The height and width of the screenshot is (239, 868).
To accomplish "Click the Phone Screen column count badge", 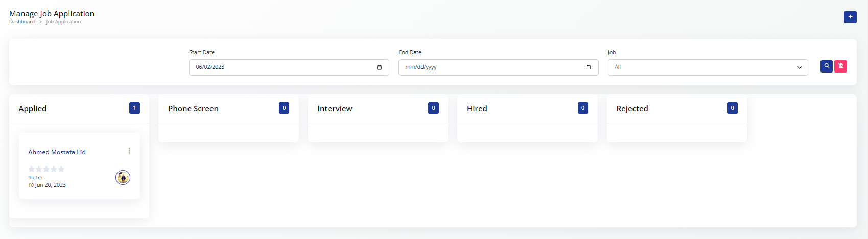I will (x=284, y=108).
